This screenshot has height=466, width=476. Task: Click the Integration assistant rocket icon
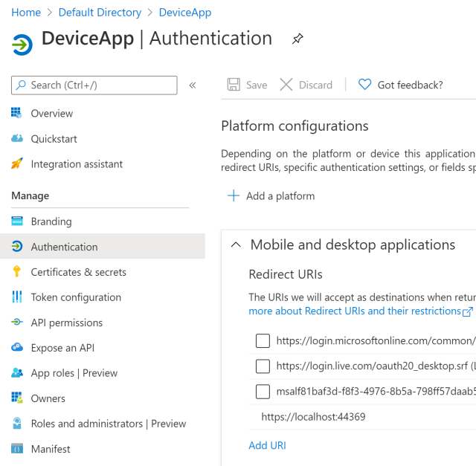click(17, 164)
